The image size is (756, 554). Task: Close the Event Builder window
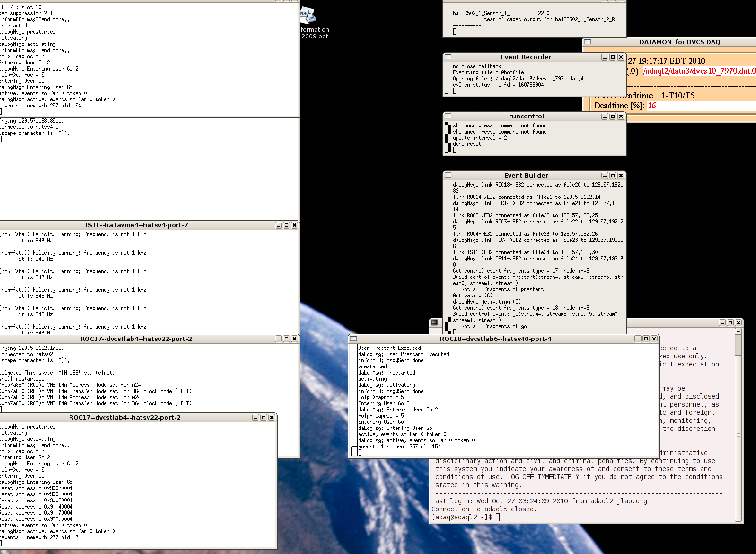pyautogui.click(x=621, y=175)
